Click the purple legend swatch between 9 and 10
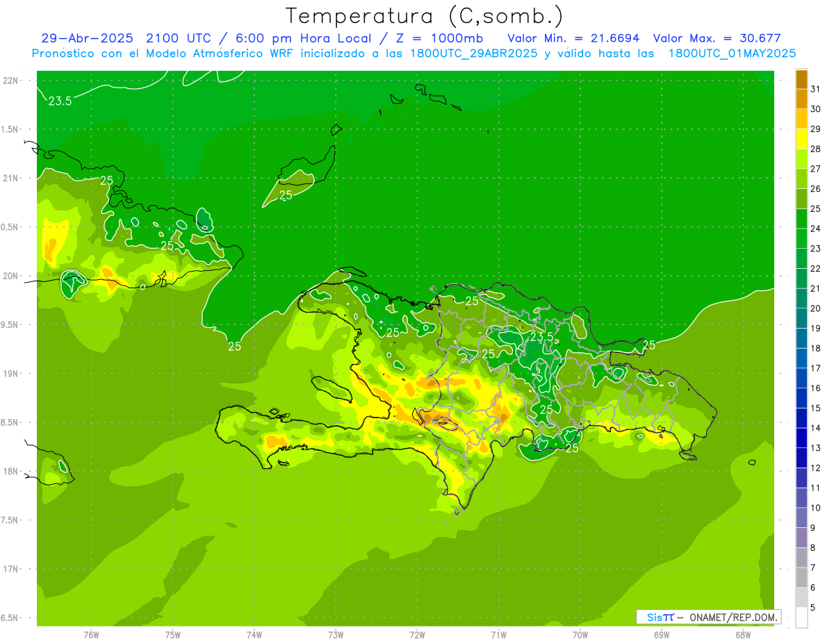 pos(801,518)
